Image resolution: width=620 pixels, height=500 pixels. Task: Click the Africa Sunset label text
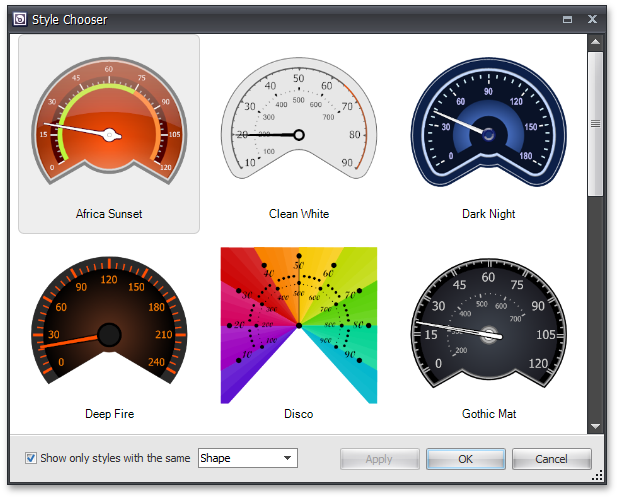click(109, 214)
